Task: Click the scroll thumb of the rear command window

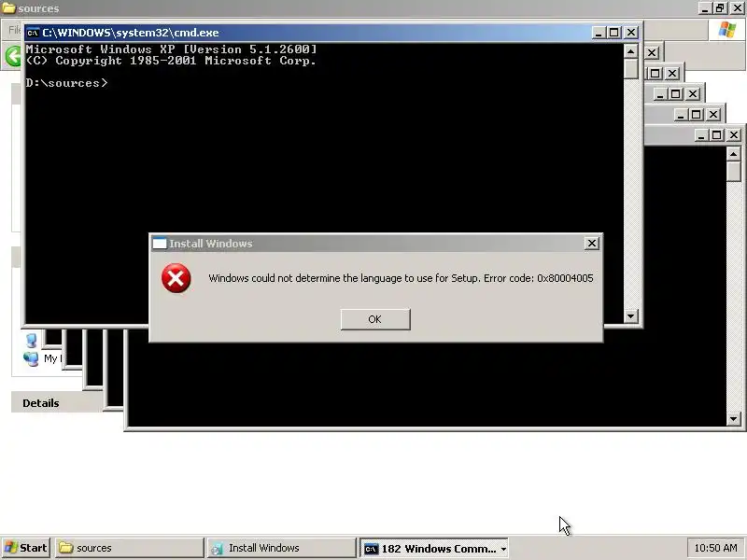Action: point(734,172)
